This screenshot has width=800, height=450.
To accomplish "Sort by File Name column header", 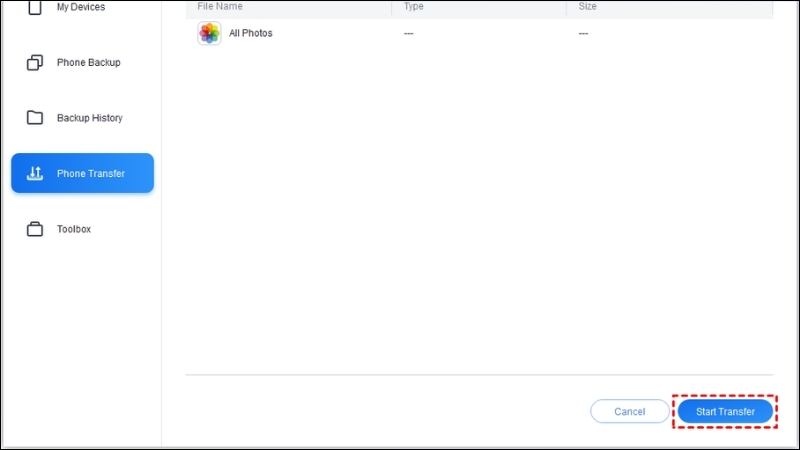I will point(220,7).
